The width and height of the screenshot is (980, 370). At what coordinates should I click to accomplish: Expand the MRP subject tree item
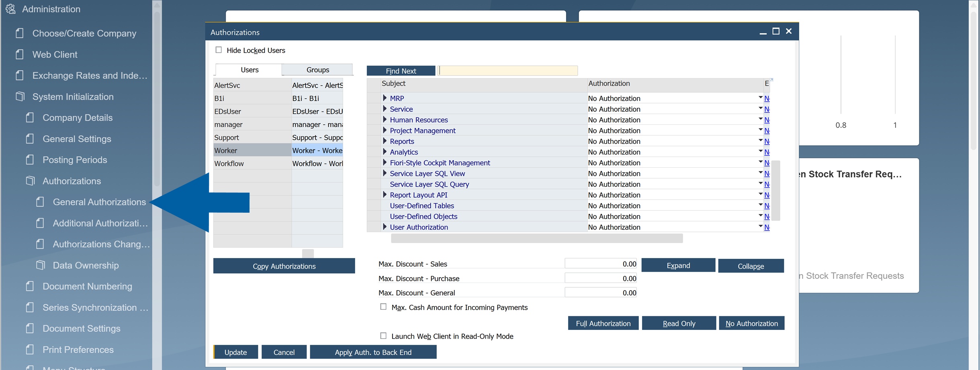pyautogui.click(x=385, y=98)
